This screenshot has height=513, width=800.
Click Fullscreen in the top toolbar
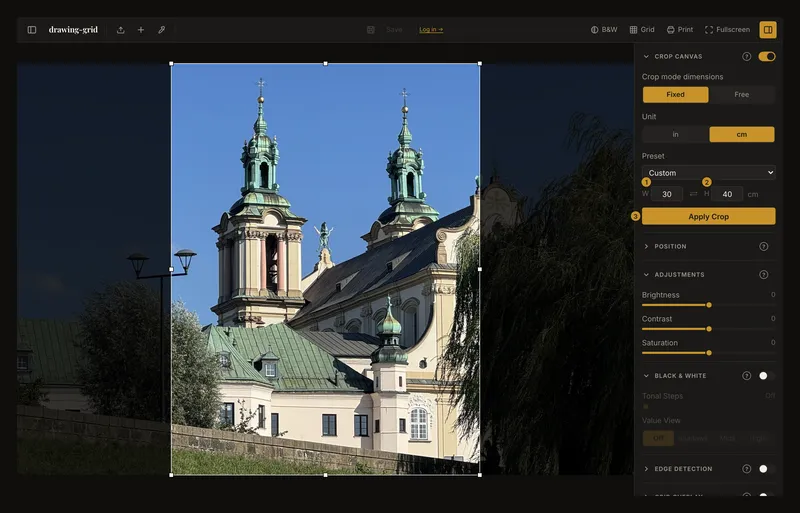tap(727, 30)
